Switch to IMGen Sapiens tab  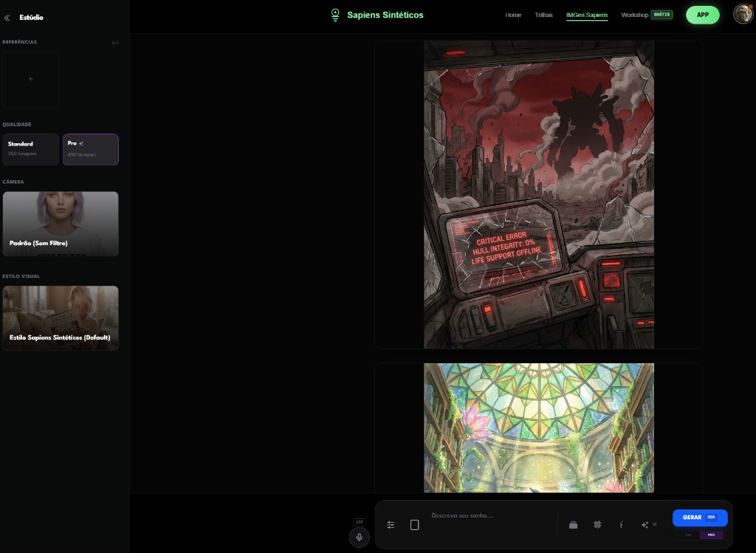point(587,15)
